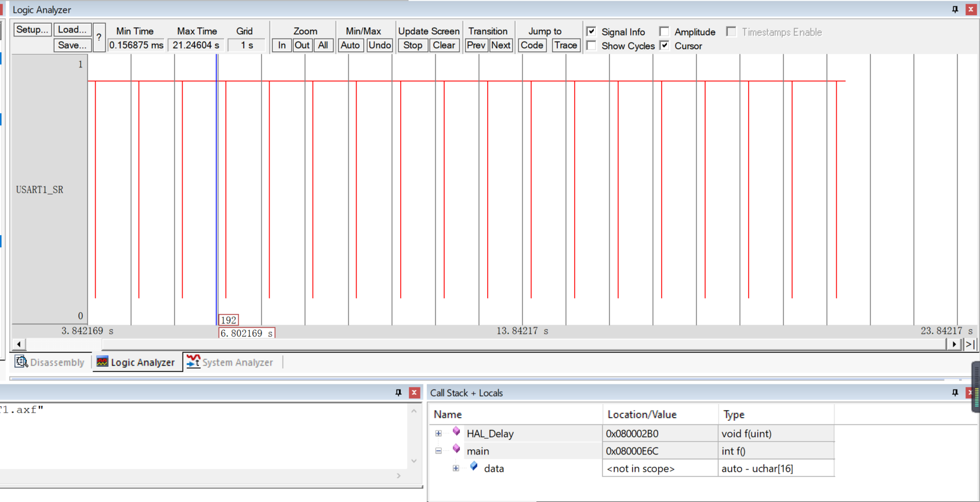Undo Min/Max change
This screenshot has width=980, height=502.
pos(380,45)
